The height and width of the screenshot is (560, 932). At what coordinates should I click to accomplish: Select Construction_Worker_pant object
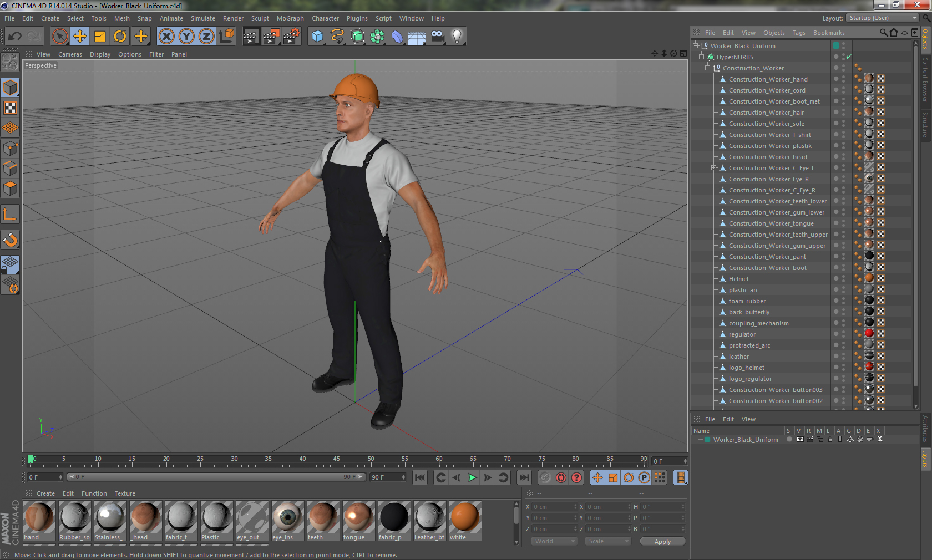point(767,257)
